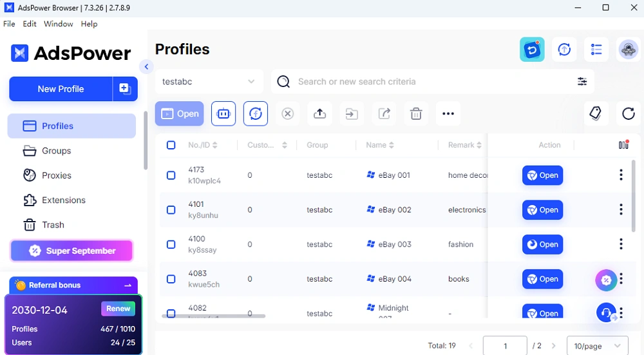Collapse the sidebar with the chevron arrow

click(146, 66)
